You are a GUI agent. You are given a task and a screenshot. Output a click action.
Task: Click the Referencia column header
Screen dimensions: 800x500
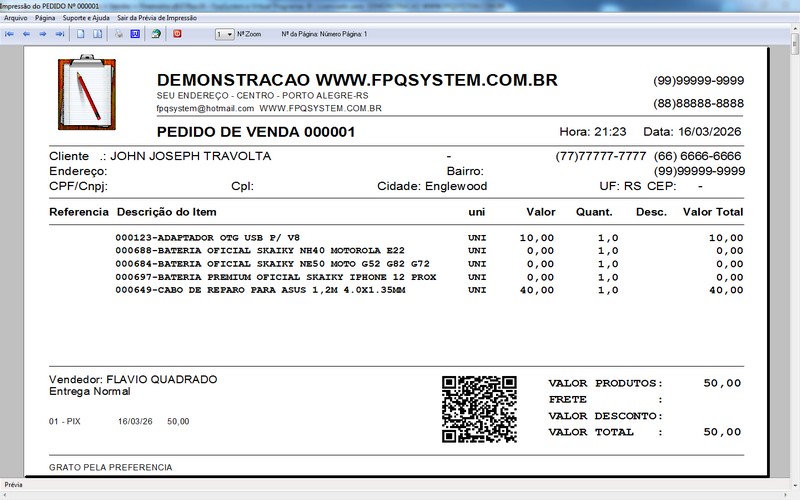click(x=79, y=212)
